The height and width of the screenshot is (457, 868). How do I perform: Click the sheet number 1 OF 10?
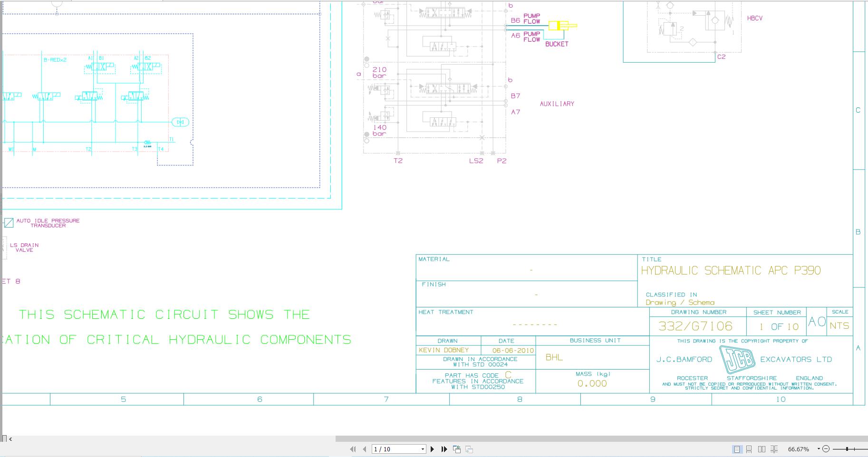779,327
